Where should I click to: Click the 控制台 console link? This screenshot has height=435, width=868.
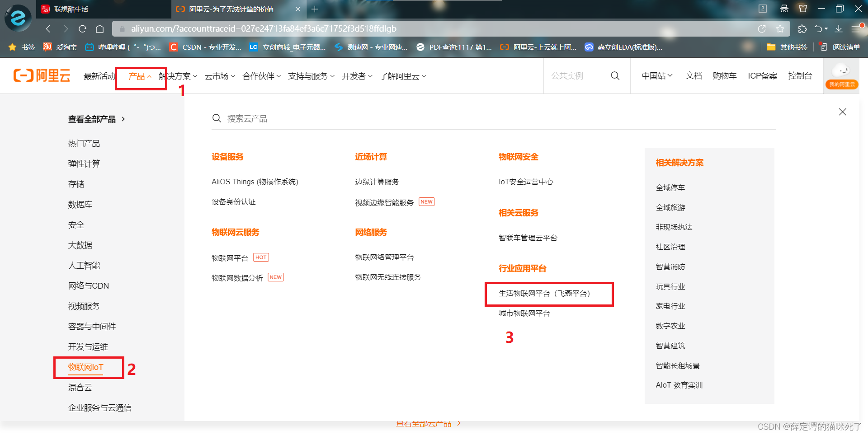click(x=800, y=76)
